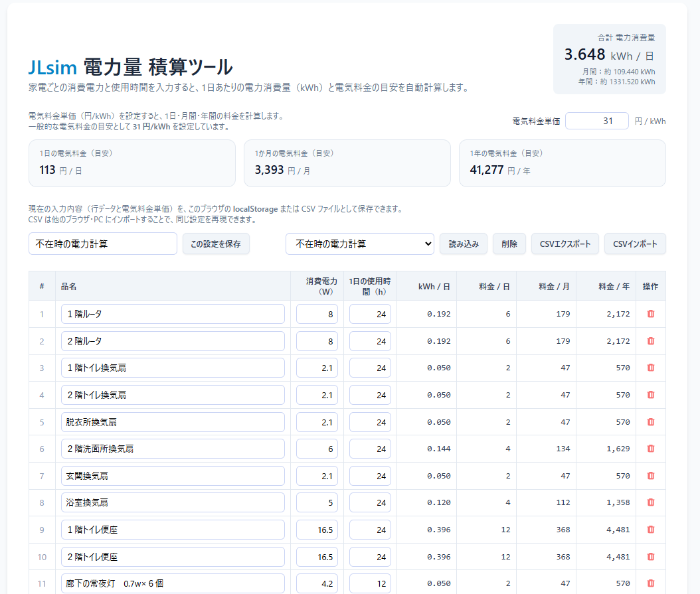Open the saved settings dropdown 不在時の電力計算
Screen dimensions: 700x594
coord(359,244)
